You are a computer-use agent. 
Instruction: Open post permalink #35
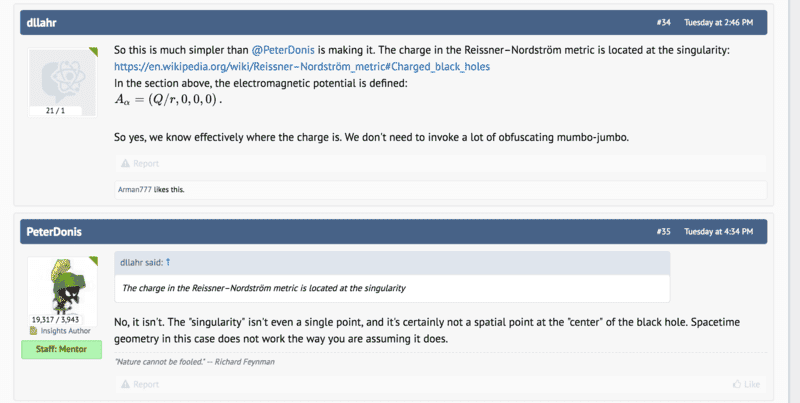pyautogui.click(x=663, y=232)
